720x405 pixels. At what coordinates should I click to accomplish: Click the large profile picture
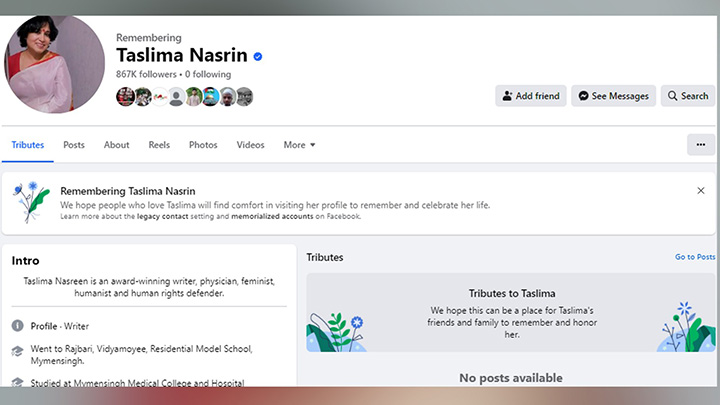[56, 63]
